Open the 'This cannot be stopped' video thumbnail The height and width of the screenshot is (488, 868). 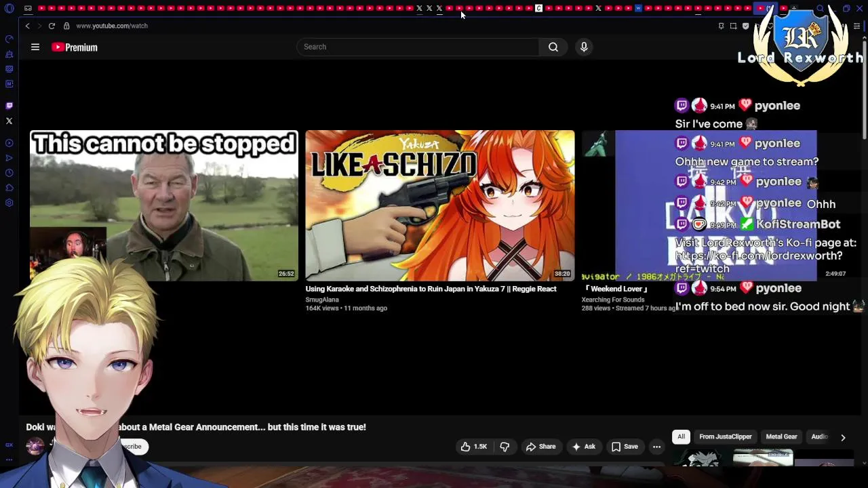point(163,205)
